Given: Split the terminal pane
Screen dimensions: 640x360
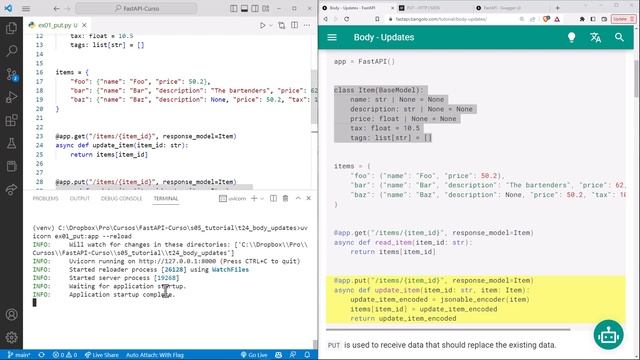Looking at the screenshot, I should click(273, 198).
